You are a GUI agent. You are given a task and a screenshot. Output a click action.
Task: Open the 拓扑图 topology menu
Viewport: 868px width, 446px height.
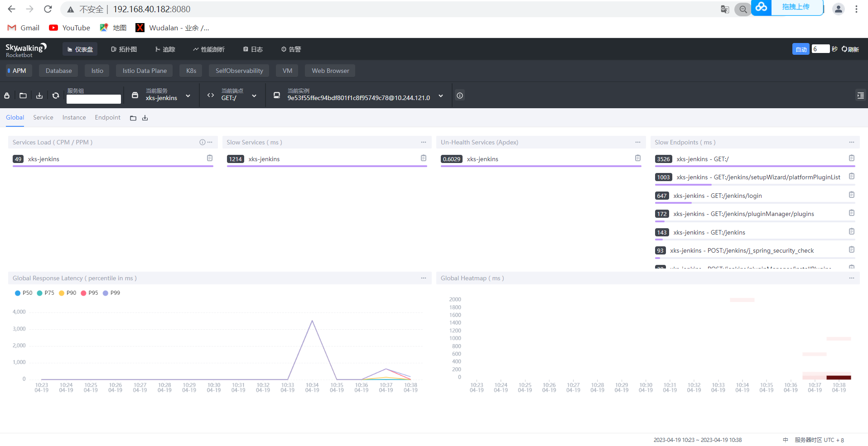tap(124, 49)
